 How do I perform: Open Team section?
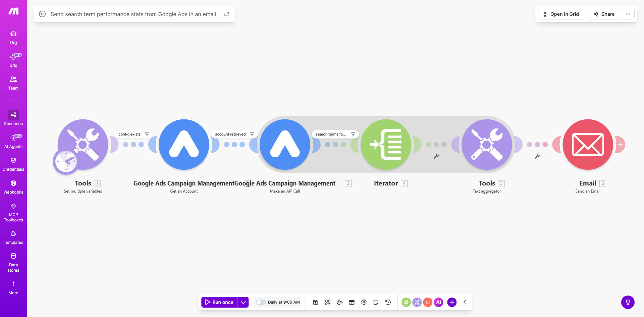point(13,83)
